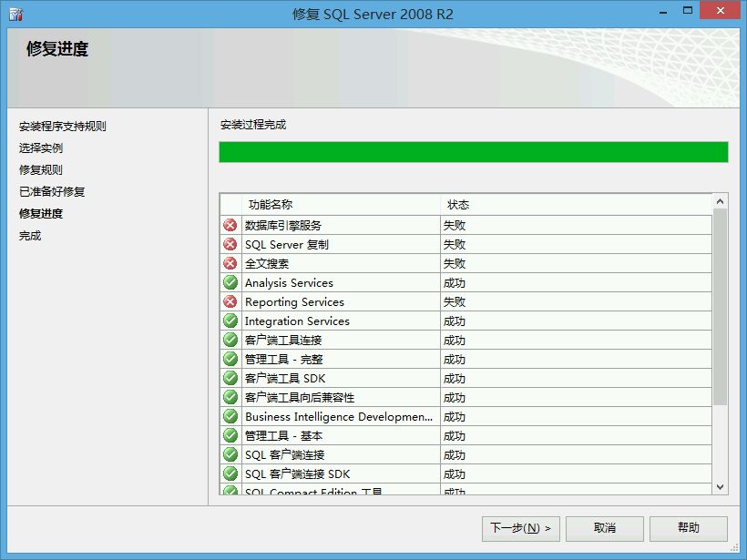
Task: Click the success icon beside SQL 客户端连接 SDK
Action: (230, 473)
